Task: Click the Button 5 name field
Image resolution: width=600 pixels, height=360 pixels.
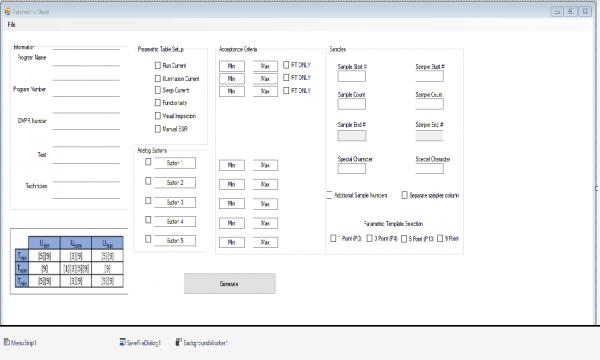Action: click(x=175, y=241)
